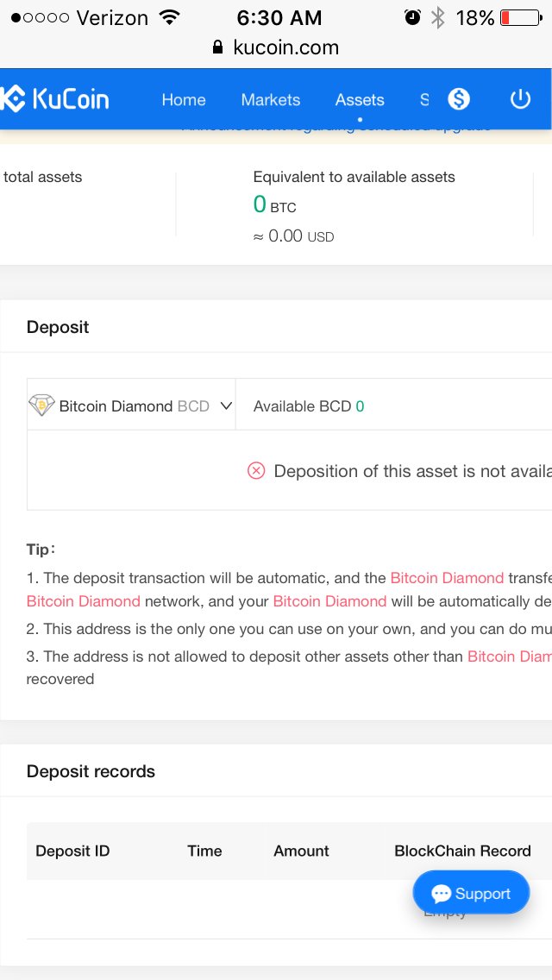The height and width of the screenshot is (980, 552).
Task: Tap the red error circle icon
Action: click(x=256, y=471)
